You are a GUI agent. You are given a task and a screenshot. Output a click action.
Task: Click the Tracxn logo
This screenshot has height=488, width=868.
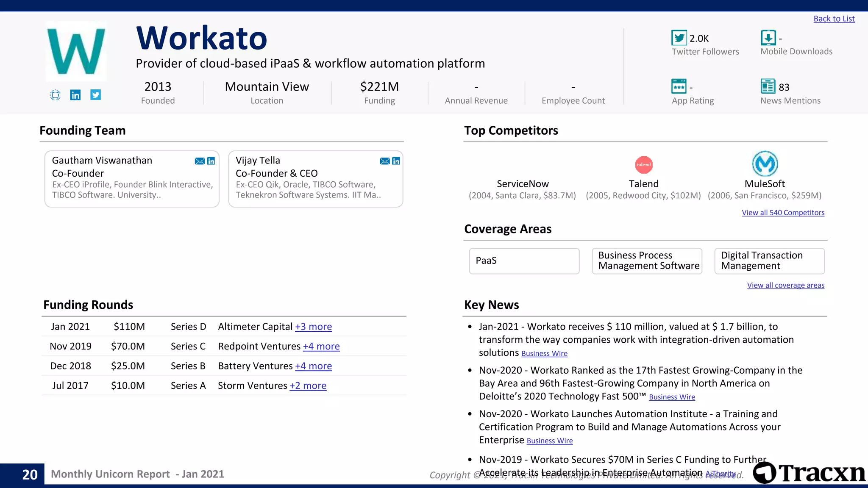[810, 473]
